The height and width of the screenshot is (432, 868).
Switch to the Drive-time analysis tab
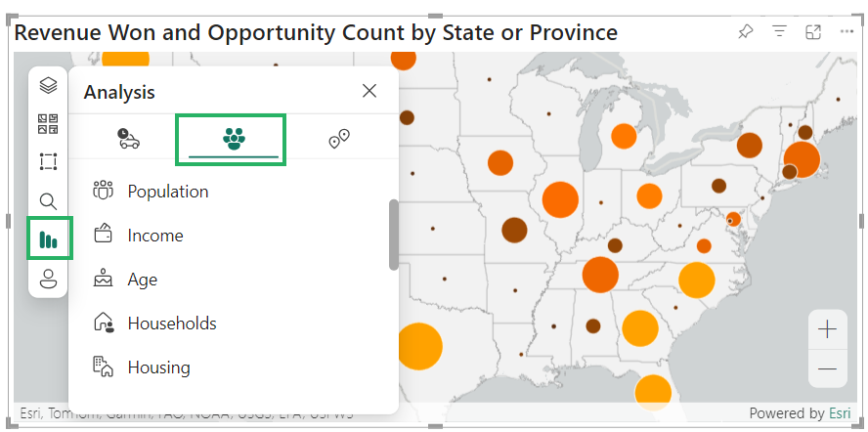click(128, 139)
